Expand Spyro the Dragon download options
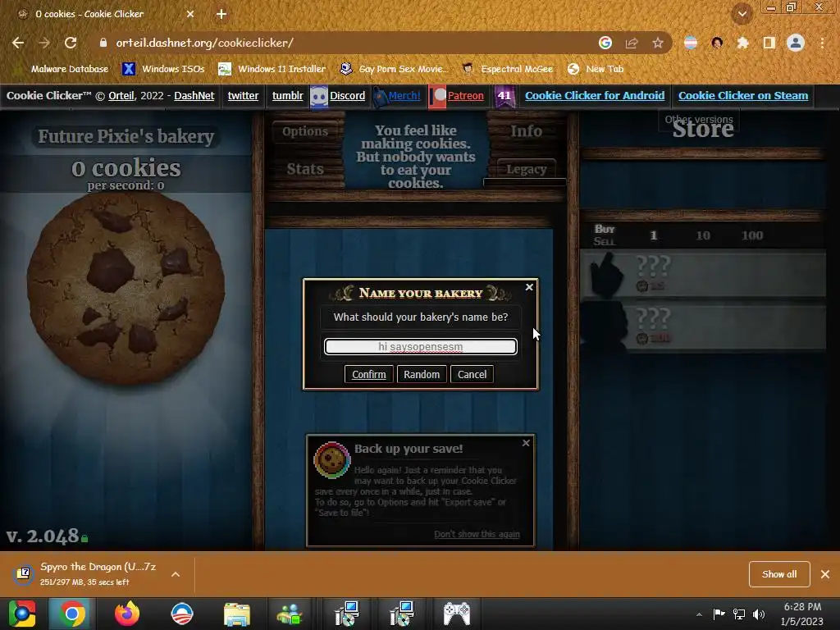This screenshot has height=630, width=840. point(176,574)
